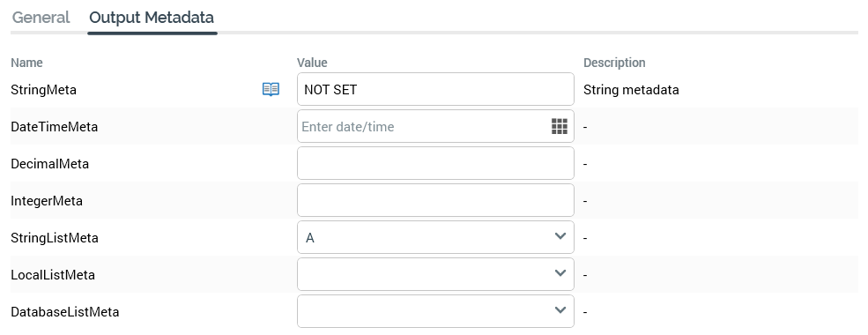Click the StringMeta name label
Viewport: 868px width, 335px height.
44,90
